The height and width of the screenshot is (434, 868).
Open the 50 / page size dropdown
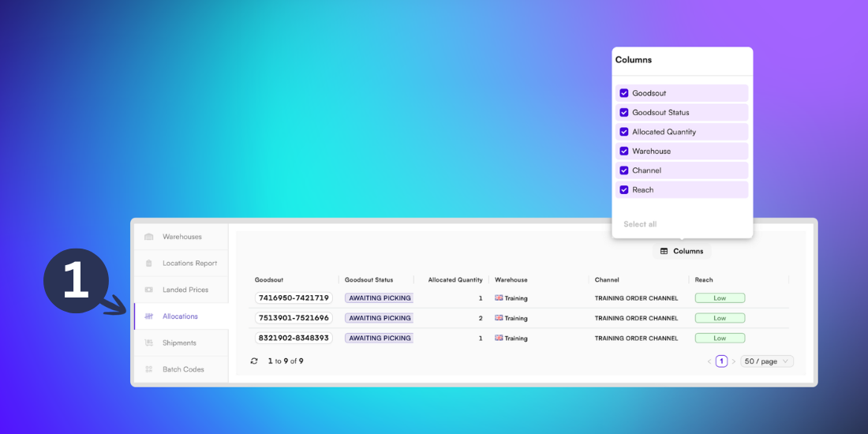(x=767, y=361)
